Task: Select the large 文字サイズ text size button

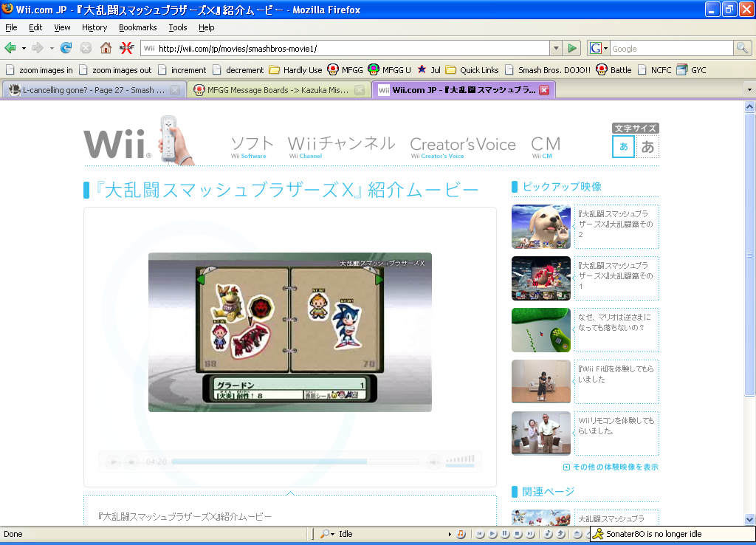Action: click(x=647, y=147)
